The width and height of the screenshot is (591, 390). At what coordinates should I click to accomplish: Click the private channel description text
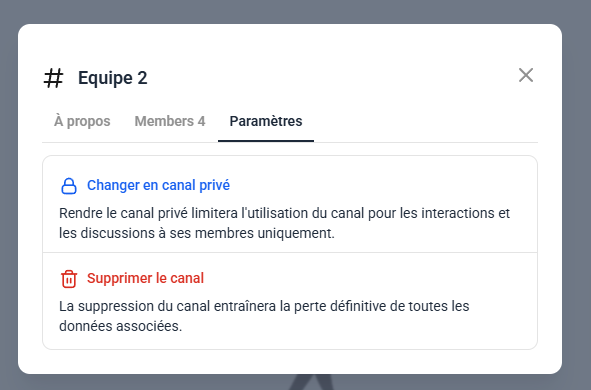point(285,223)
